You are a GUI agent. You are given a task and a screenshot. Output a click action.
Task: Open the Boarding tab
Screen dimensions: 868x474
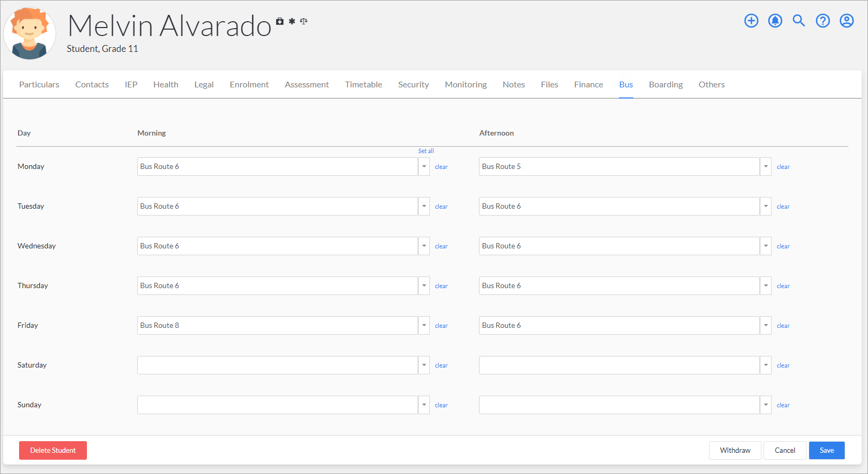tap(666, 85)
